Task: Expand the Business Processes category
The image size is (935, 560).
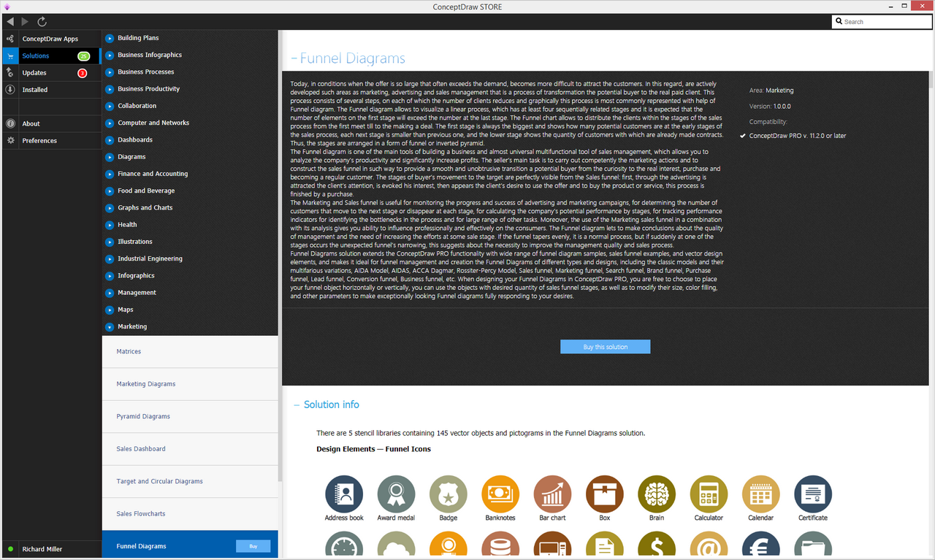Action: 110,72
